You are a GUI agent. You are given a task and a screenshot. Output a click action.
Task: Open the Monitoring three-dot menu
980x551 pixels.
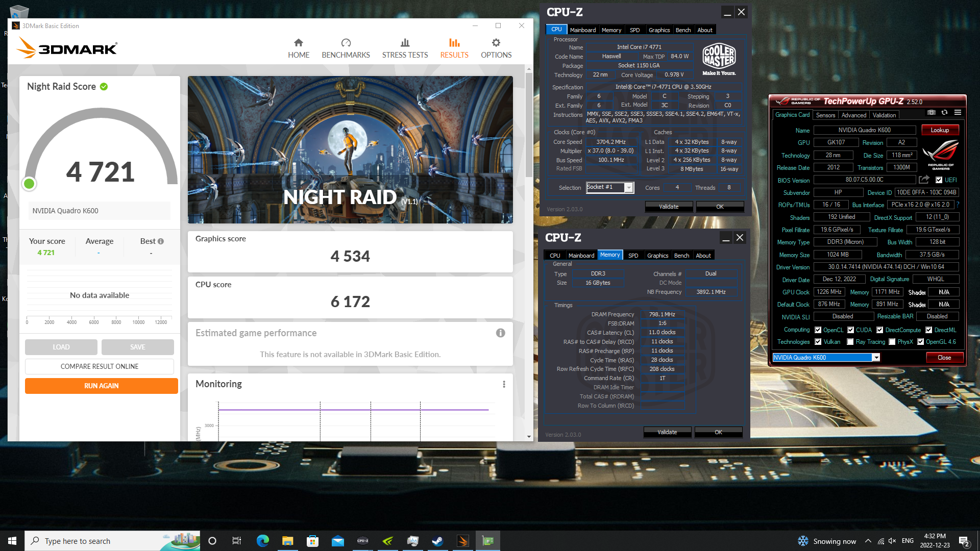coord(504,384)
